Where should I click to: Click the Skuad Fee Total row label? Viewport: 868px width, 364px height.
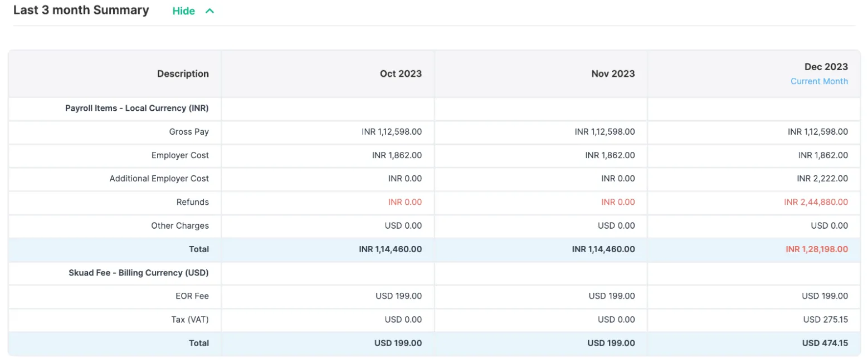199,343
